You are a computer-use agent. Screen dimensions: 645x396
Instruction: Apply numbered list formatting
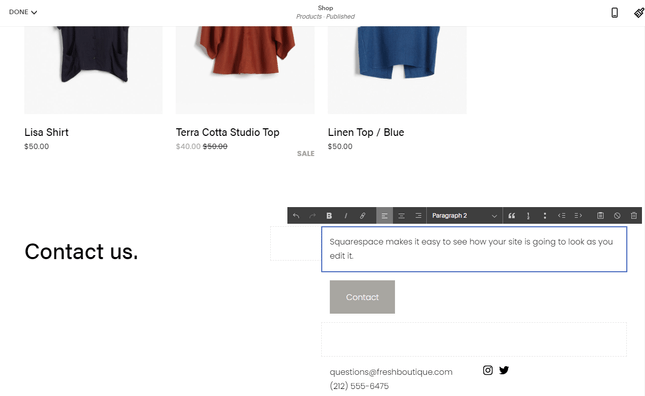coord(528,215)
